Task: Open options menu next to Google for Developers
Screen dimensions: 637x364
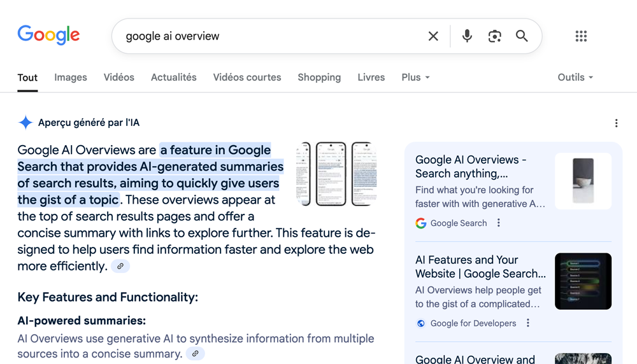Action: 527,323
